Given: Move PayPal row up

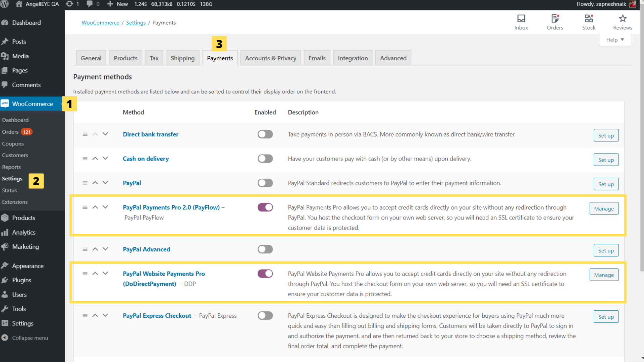Looking at the screenshot, I should pos(95,183).
